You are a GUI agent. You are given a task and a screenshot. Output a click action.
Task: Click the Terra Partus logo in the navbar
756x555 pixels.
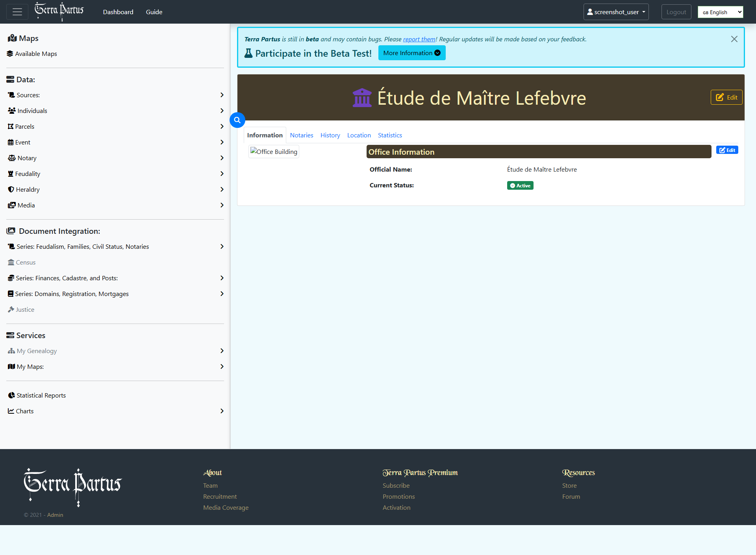point(59,11)
